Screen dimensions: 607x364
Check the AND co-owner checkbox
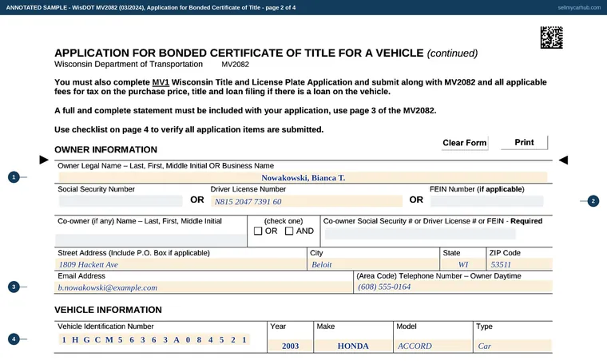[289, 231]
